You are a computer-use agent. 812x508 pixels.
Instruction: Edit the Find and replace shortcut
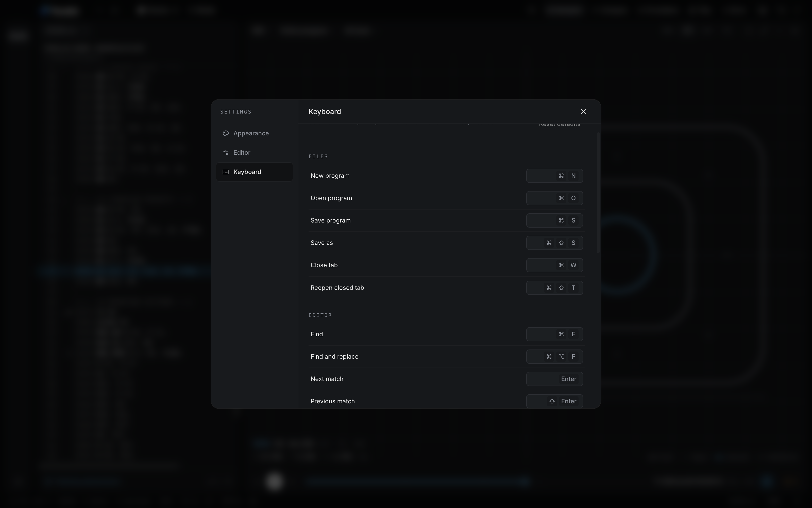pos(554,356)
